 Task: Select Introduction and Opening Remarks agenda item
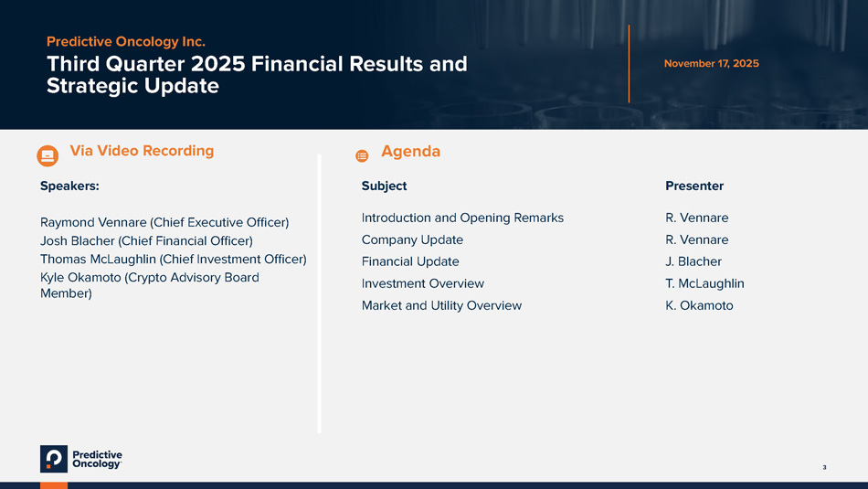tap(462, 218)
